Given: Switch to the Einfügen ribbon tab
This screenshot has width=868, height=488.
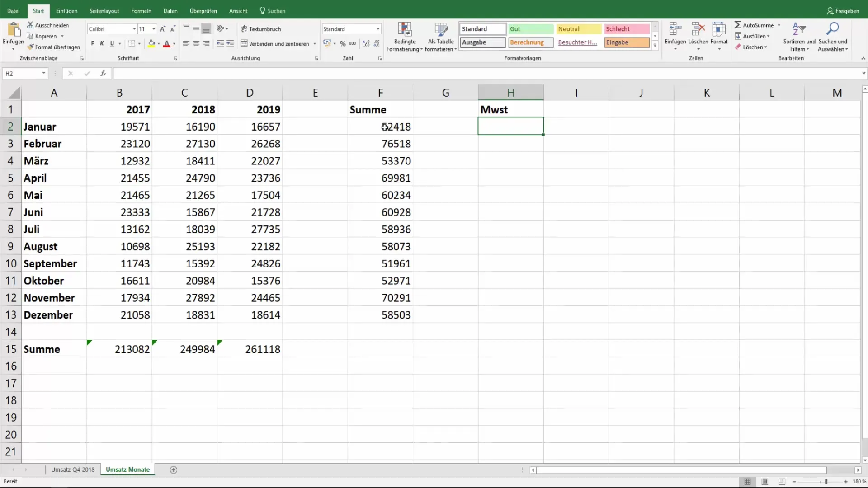Looking at the screenshot, I should click(66, 11).
